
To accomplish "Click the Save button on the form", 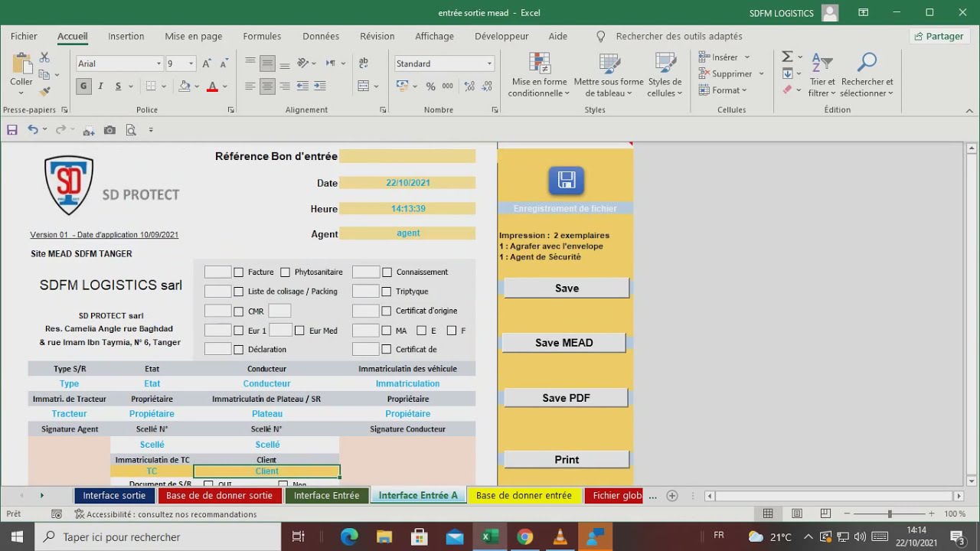I will pos(567,289).
